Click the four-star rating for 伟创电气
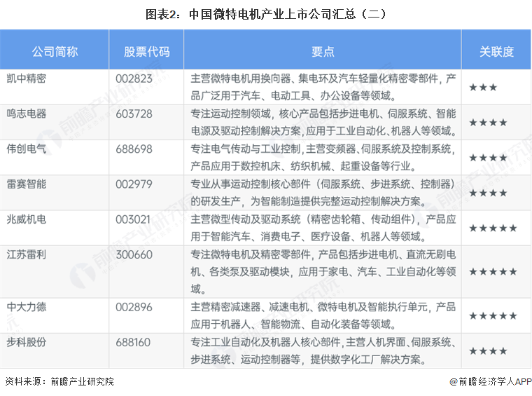The image size is (532, 396). (x=488, y=158)
